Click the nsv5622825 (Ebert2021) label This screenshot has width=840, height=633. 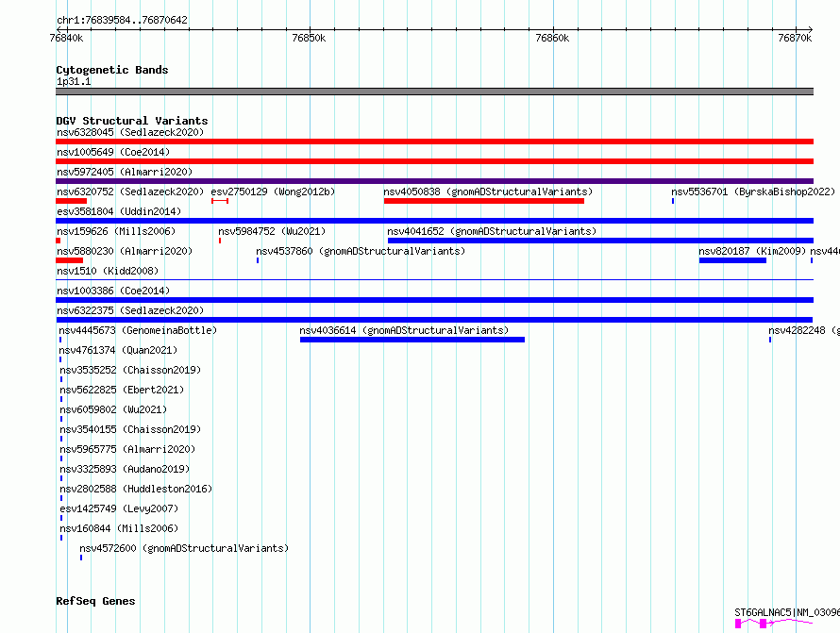tap(122, 390)
